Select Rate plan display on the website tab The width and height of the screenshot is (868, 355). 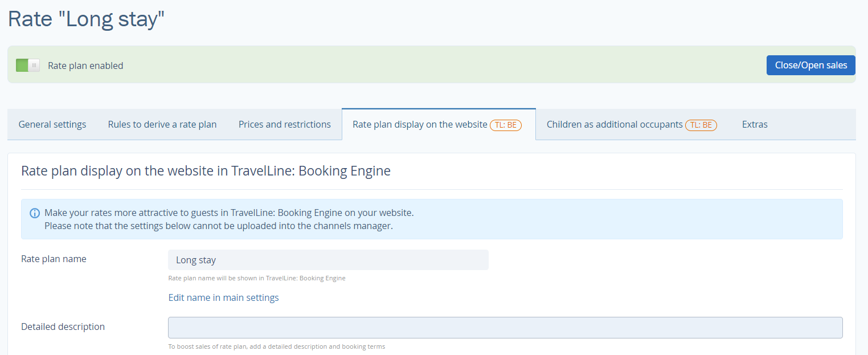420,124
